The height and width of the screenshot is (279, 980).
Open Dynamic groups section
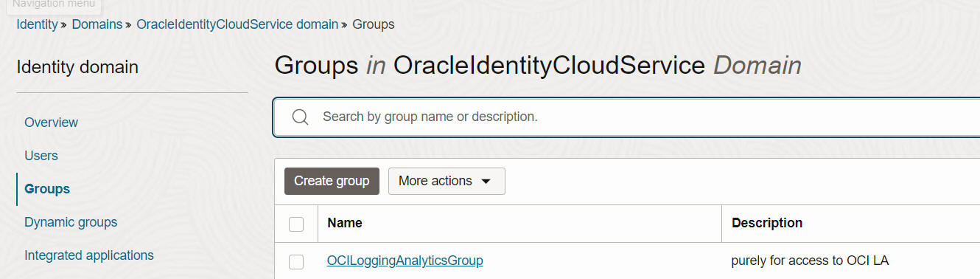click(71, 222)
